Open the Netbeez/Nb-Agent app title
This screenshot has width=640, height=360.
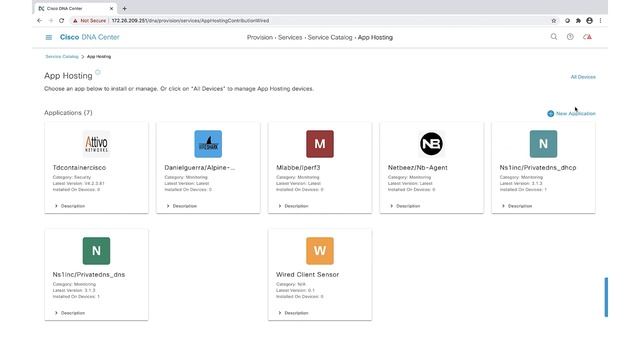[418, 168]
